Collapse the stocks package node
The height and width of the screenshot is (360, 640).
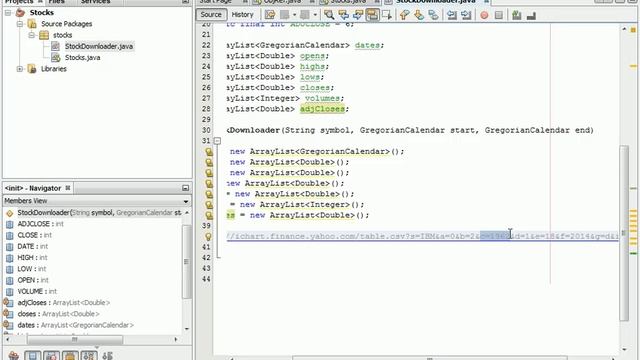pos(31,35)
